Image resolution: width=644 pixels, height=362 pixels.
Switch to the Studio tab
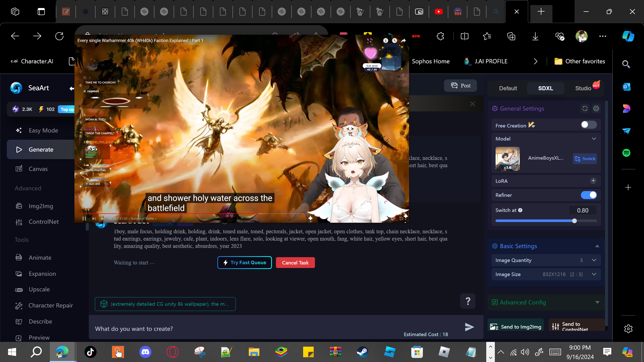(x=583, y=88)
